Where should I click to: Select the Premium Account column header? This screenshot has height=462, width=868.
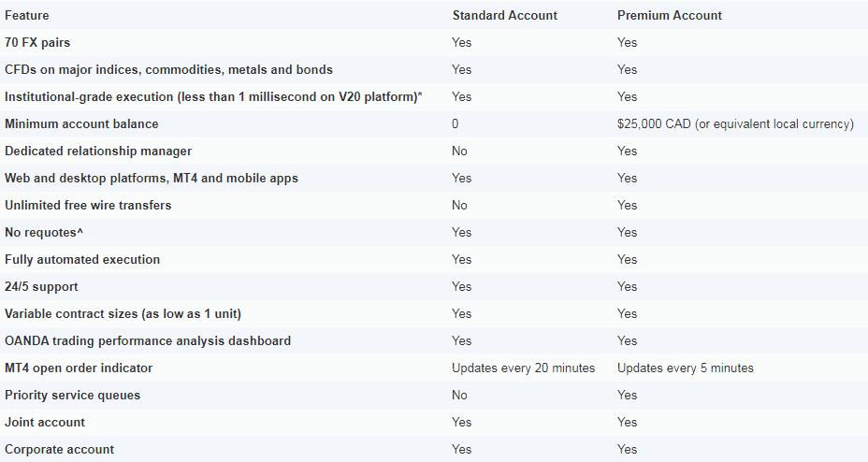[670, 16]
